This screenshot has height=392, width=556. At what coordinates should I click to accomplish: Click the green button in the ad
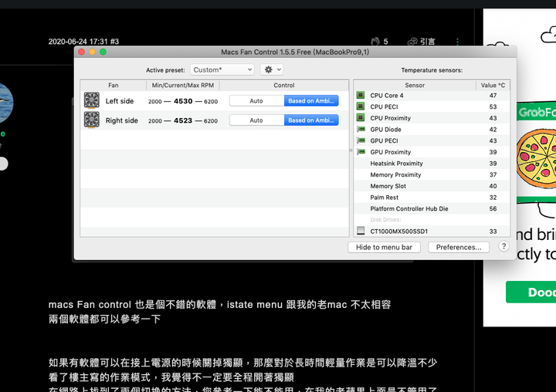pos(531,292)
